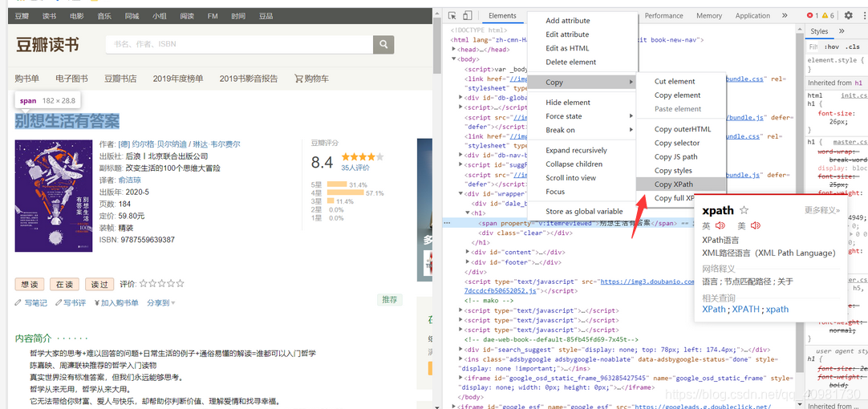Viewport: 868px width, 409px height.
Task: Collapse the body element node
Action: coord(455,59)
